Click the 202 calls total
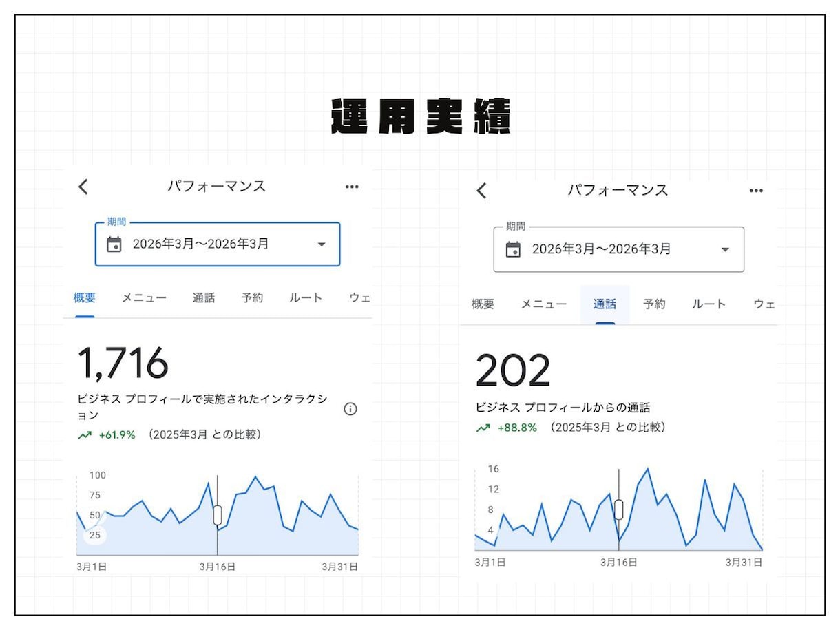840x630 pixels. (513, 370)
